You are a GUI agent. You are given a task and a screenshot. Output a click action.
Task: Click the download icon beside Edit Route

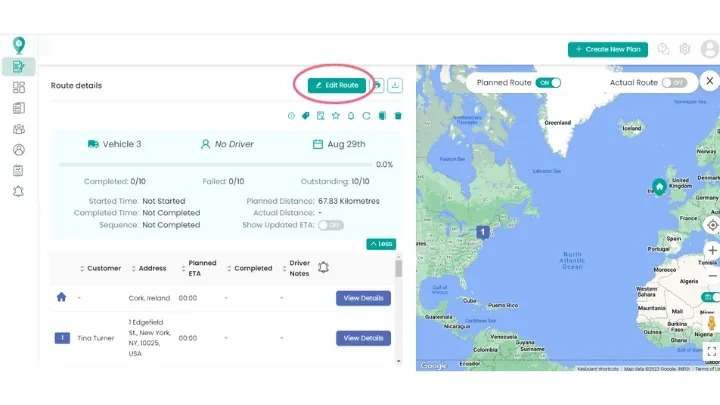pos(394,86)
